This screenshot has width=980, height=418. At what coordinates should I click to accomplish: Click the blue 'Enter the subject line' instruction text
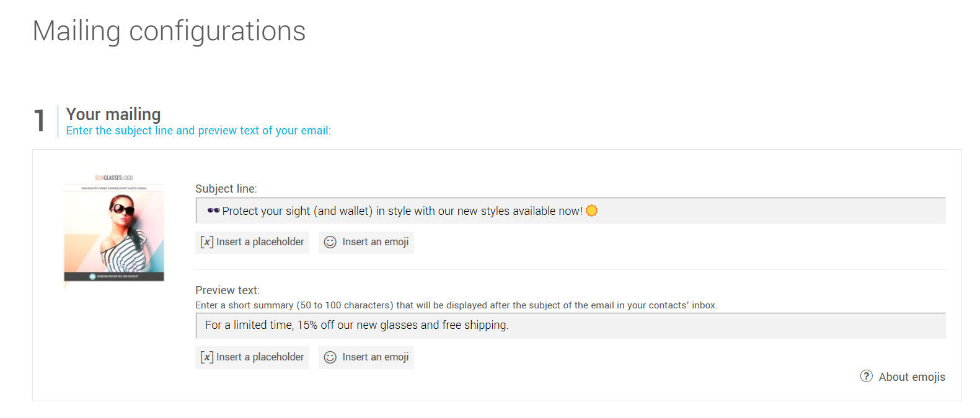[198, 131]
